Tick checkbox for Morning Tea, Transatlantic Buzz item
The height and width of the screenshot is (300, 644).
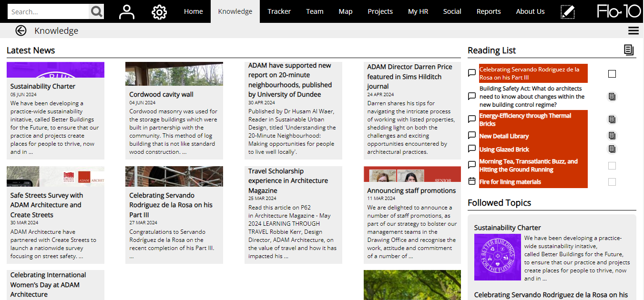[x=612, y=166]
